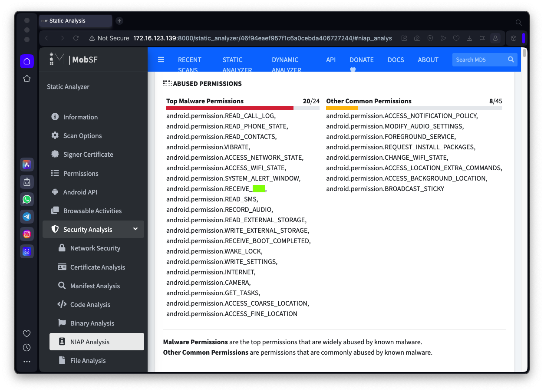The height and width of the screenshot is (392, 544).
Task: Toggle the MobSF hamburger menu
Action: 161,59
